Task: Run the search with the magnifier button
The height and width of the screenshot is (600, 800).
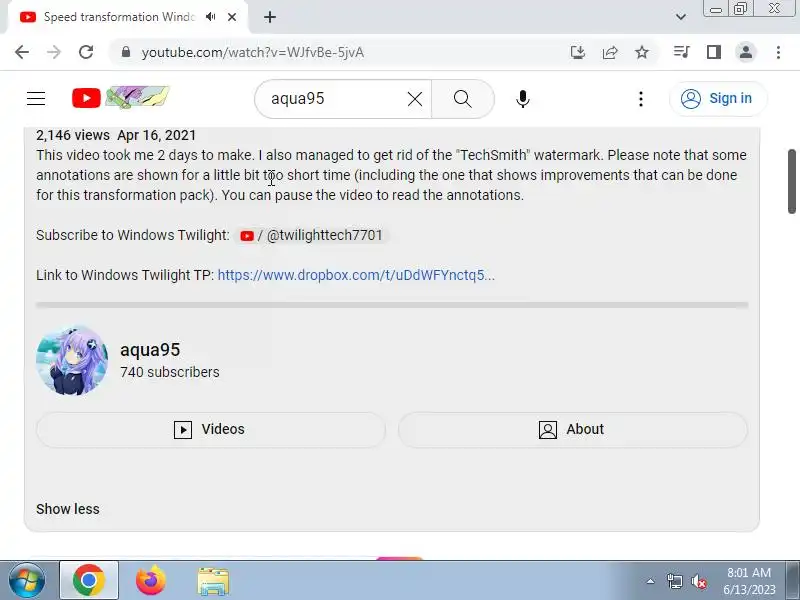Action: (x=463, y=99)
